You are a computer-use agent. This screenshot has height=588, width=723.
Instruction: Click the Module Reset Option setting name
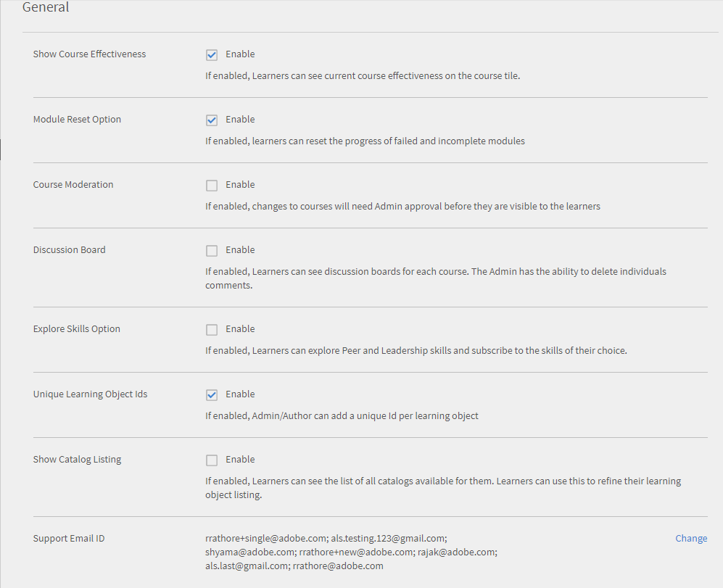[x=77, y=120]
